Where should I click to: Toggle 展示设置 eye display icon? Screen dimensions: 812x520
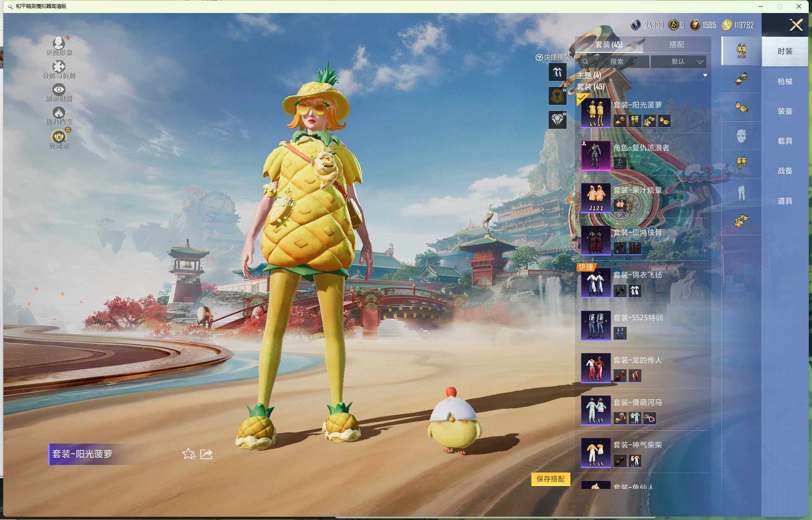tap(59, 89)
